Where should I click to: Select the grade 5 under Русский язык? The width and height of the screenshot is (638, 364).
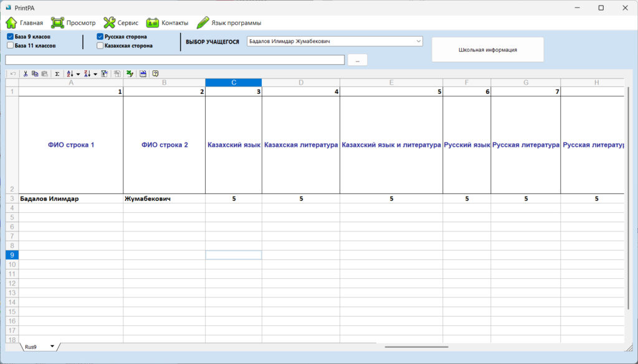467,198
